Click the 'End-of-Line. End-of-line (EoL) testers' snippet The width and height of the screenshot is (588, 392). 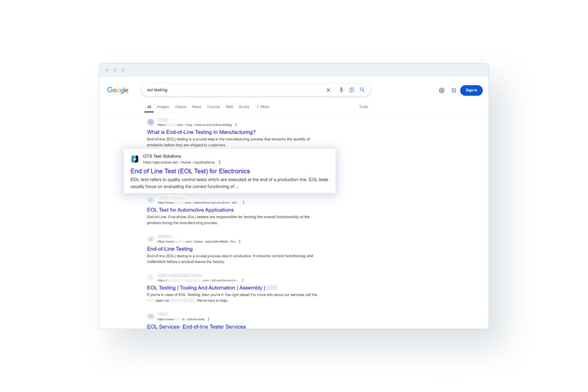(229, 220)
